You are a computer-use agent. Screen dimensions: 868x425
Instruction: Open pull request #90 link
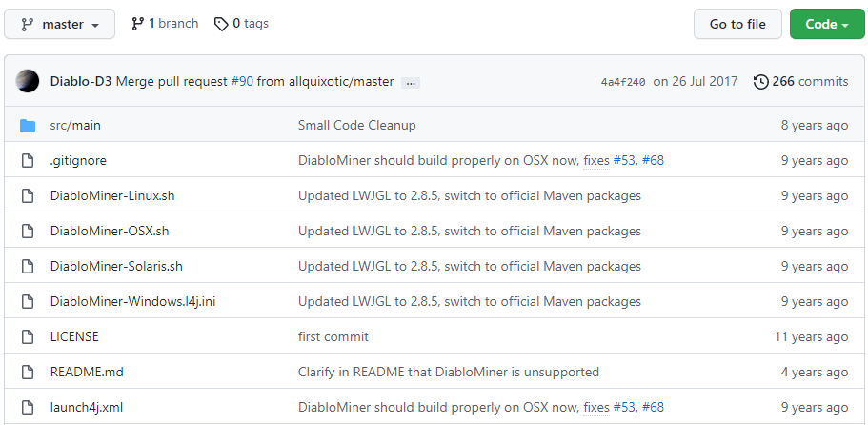point(242,82)
